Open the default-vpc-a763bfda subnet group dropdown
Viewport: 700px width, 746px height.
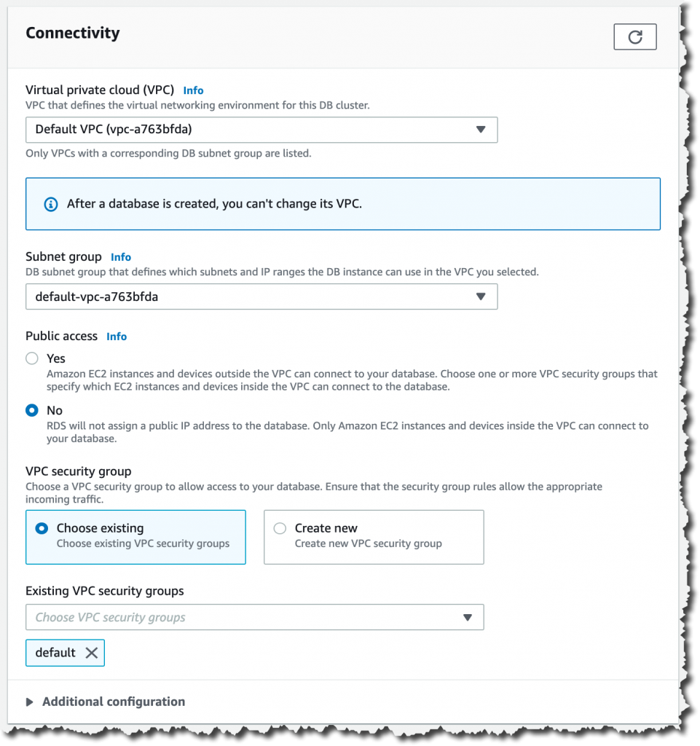pyautogui.click(x=261, y=297)
